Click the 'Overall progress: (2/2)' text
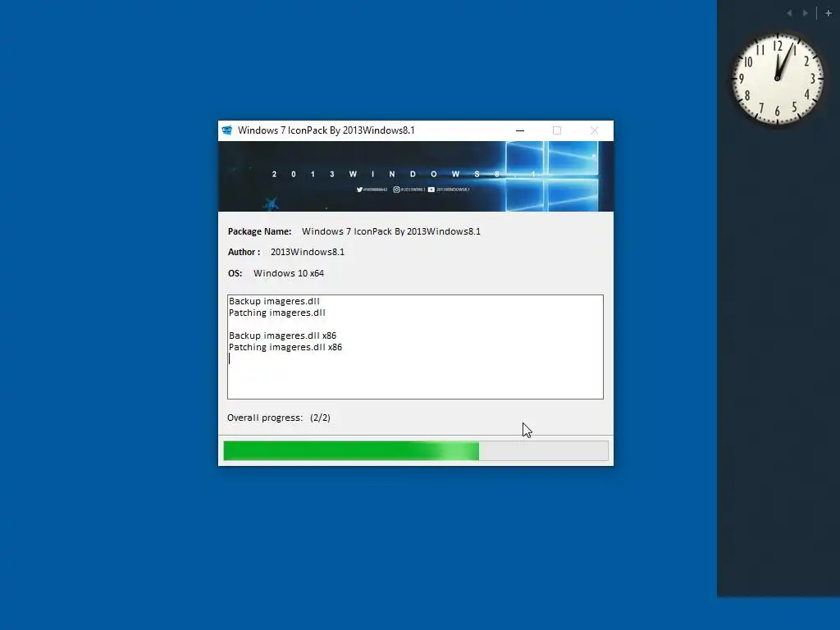The width and height of the screenshot is (840, 630). tap(279, 418)
